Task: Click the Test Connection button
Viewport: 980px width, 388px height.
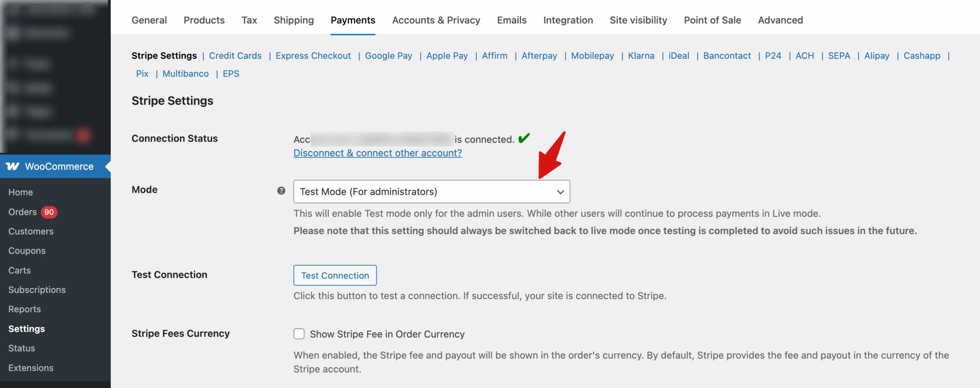Action: point(335,275)
